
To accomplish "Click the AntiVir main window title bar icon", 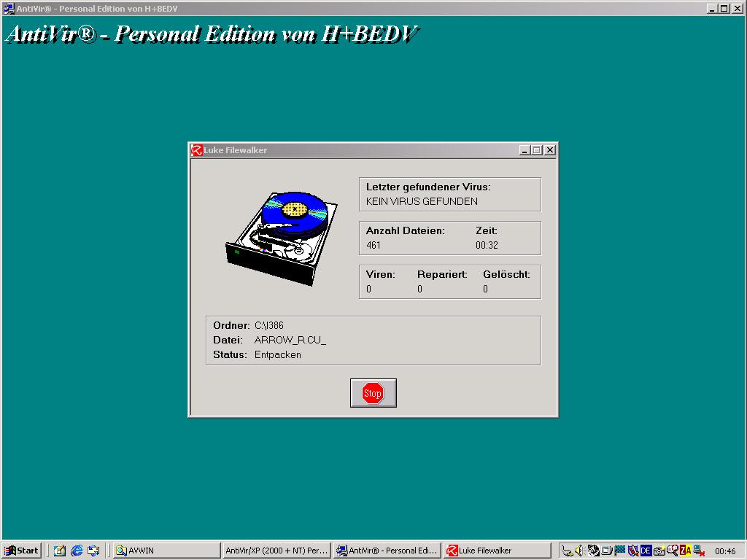I will coord(9,9).
